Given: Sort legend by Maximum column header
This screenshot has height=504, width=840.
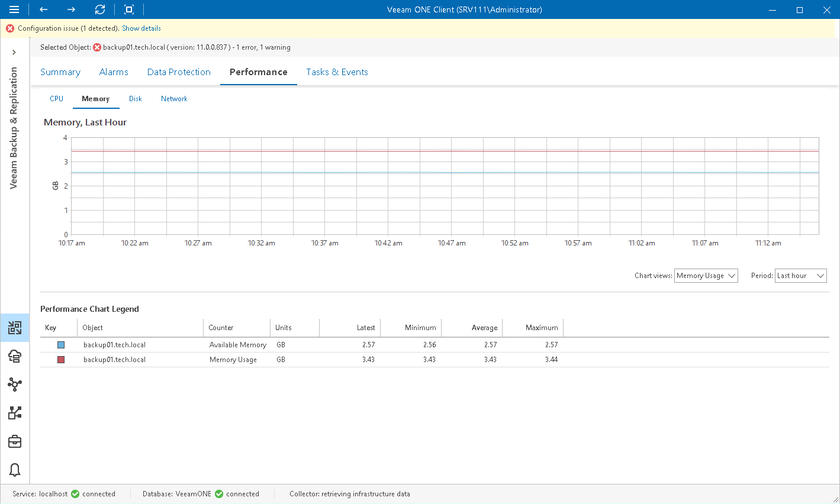Looking at the screenshot, I should point(533,328).
